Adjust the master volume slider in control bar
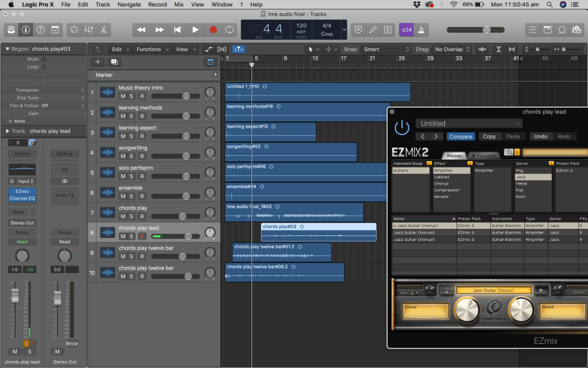Image resolution: width=588 pixels, height=368 pixels. (x=486, y=29)
